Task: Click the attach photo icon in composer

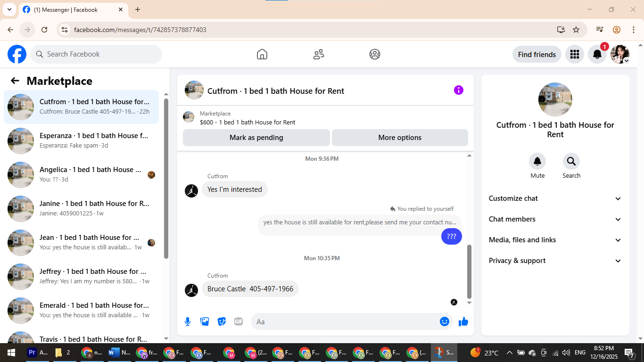Action: tap(205, 321)
